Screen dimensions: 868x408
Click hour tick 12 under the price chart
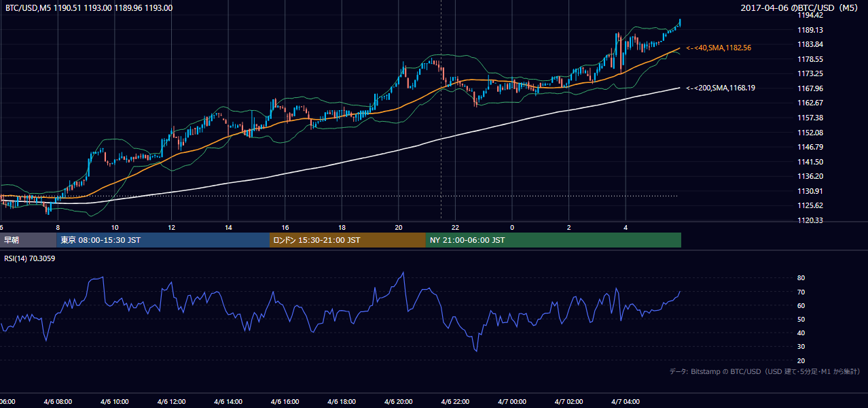pos(172,227)
